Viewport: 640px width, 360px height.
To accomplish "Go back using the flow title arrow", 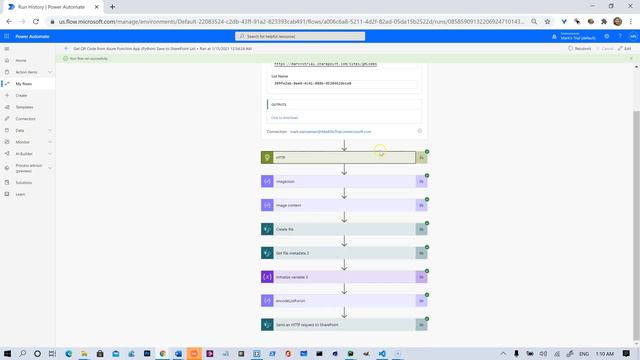I will (x=66, y=49).
